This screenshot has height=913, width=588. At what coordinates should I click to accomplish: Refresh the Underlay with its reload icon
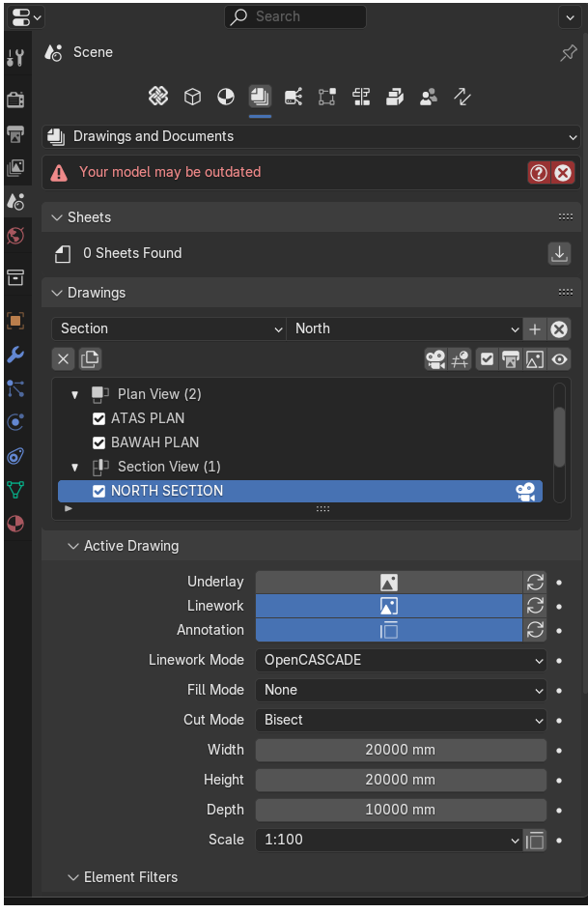(535, 583)
